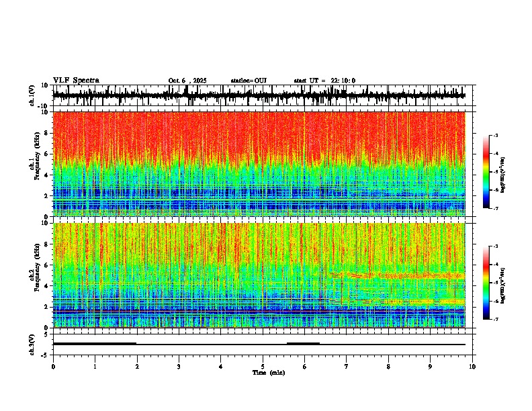Click time-axis tick label "0"

pos(53,367)
